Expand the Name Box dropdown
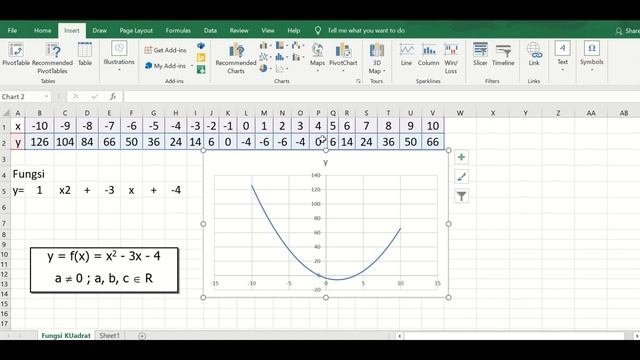The image size is (640, 360). point(46,97)
